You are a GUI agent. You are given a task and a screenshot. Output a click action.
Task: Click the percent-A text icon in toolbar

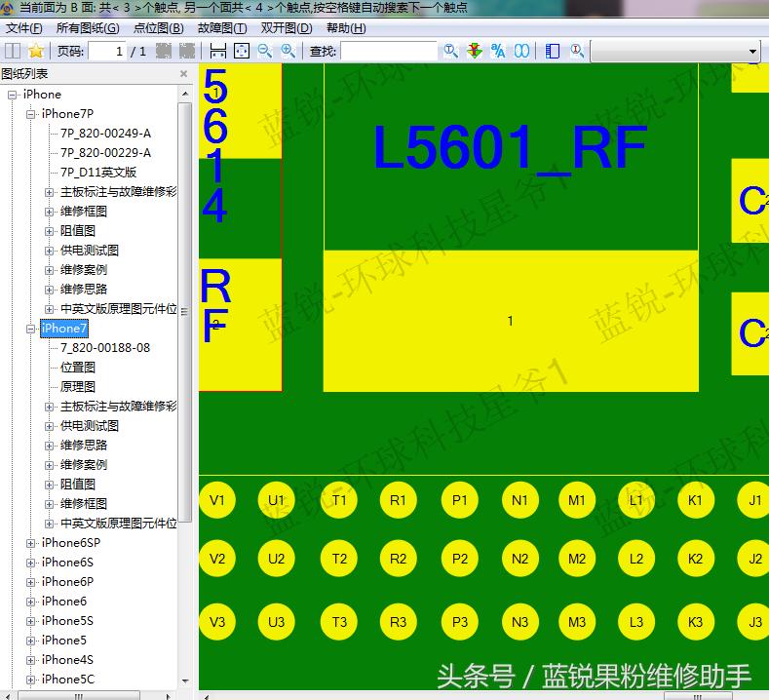pyautogui.click(x=498, y=51)
